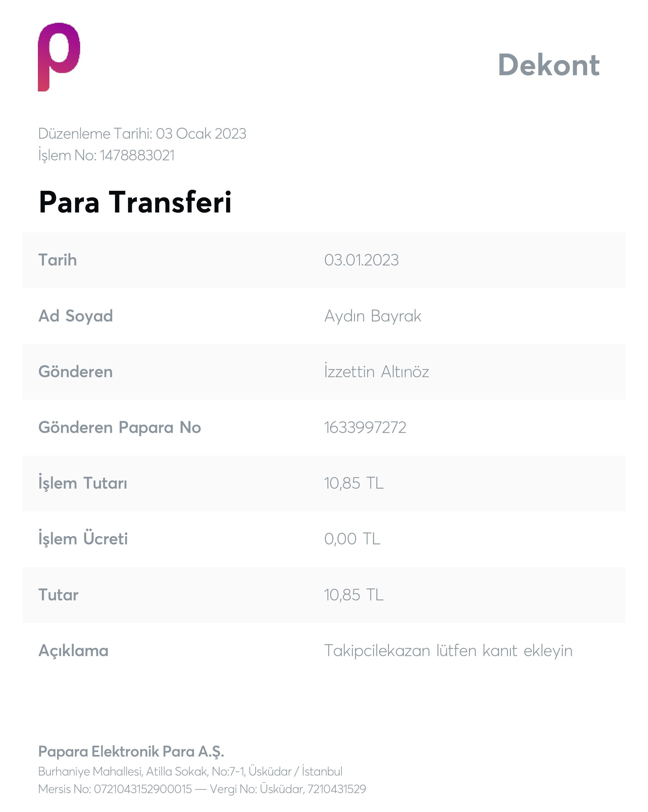Click the Tutar row label
Viewport: 648px width, 812px height.
point(58,595)
